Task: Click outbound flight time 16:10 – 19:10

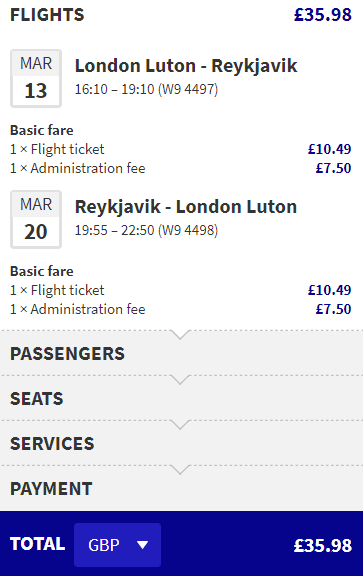Action: click(x=114, y=89)
